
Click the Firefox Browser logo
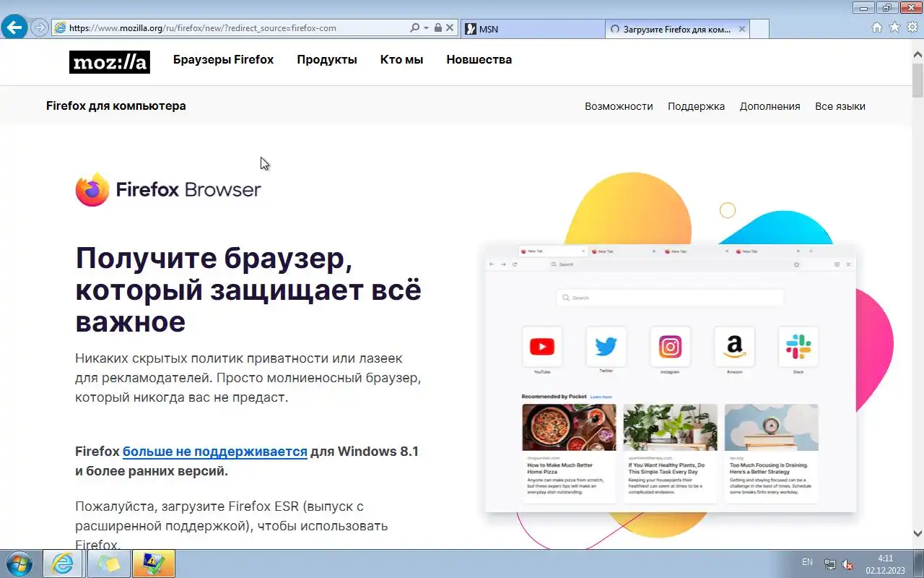tap(168, 190)
